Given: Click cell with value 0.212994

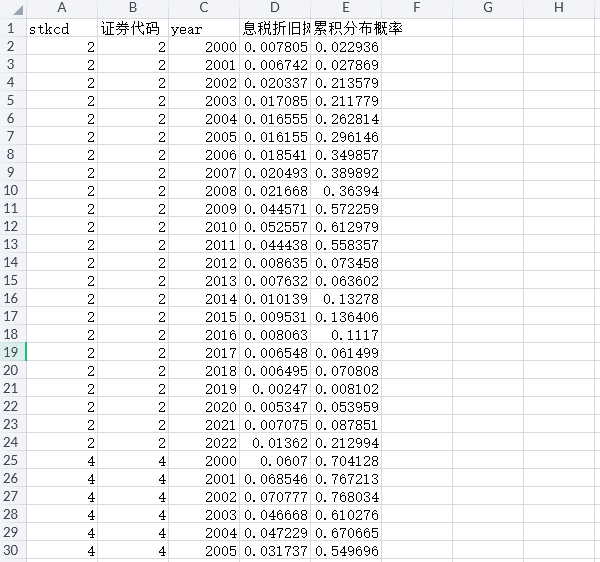Looking at the screenshot, I should (346, 443).
